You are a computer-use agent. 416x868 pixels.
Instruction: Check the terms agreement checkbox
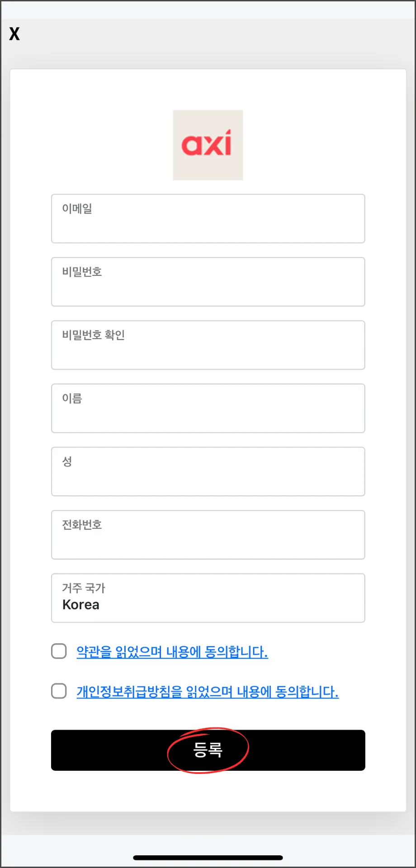59,651
